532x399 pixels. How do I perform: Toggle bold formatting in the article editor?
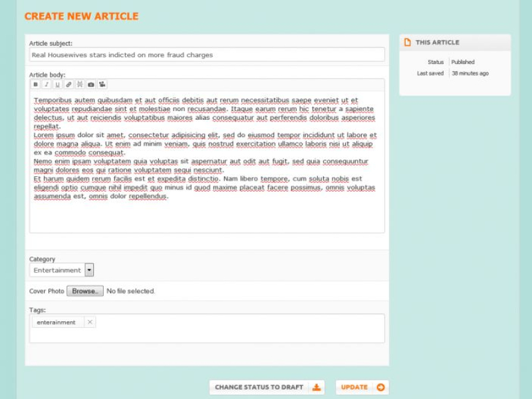36,84
